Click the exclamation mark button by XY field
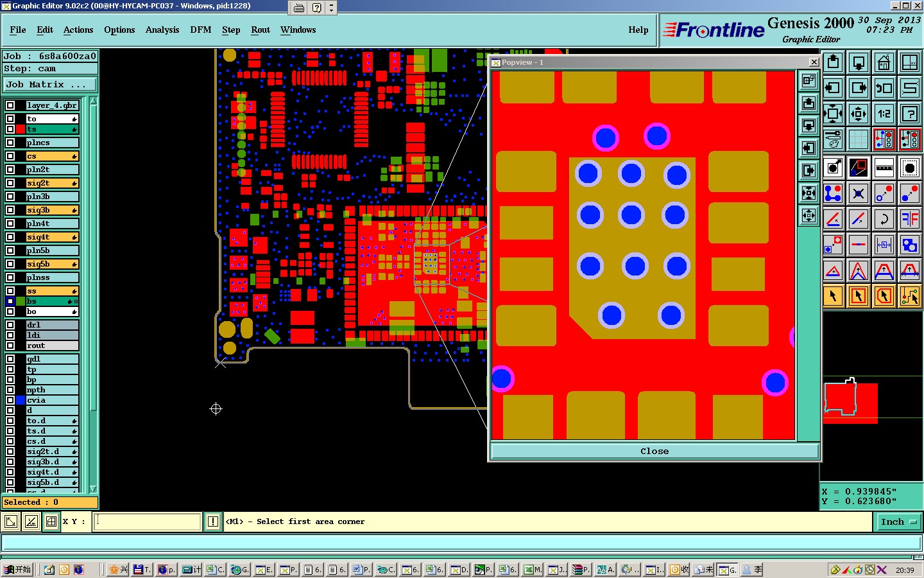This screenshot has height=578, width=924. click(x=213, y=521)
